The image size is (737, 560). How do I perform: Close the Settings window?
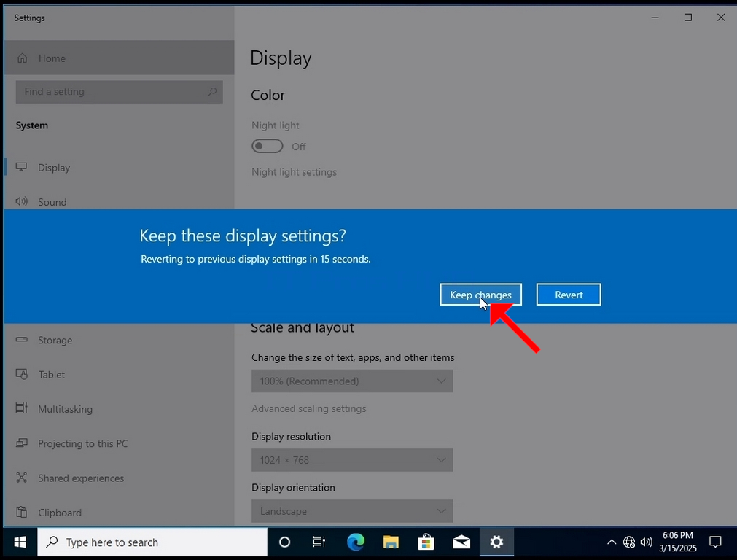click(720, 17)
